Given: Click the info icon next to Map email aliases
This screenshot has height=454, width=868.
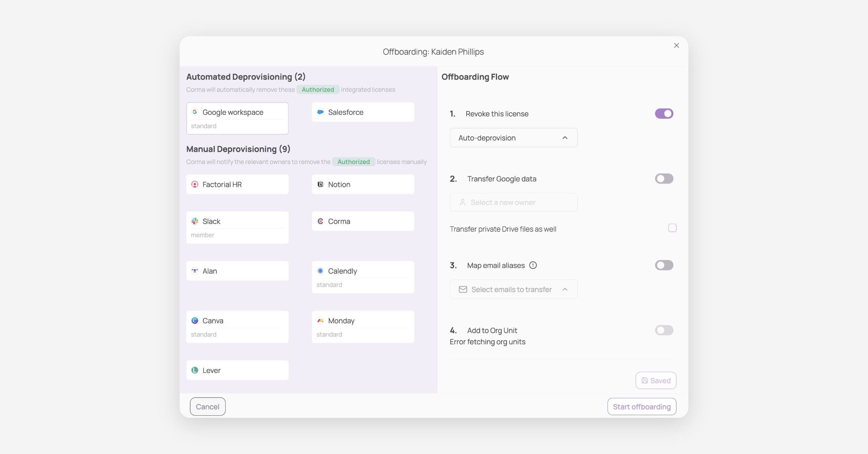Looking at the screenshot, I should [x=533, y=265].
